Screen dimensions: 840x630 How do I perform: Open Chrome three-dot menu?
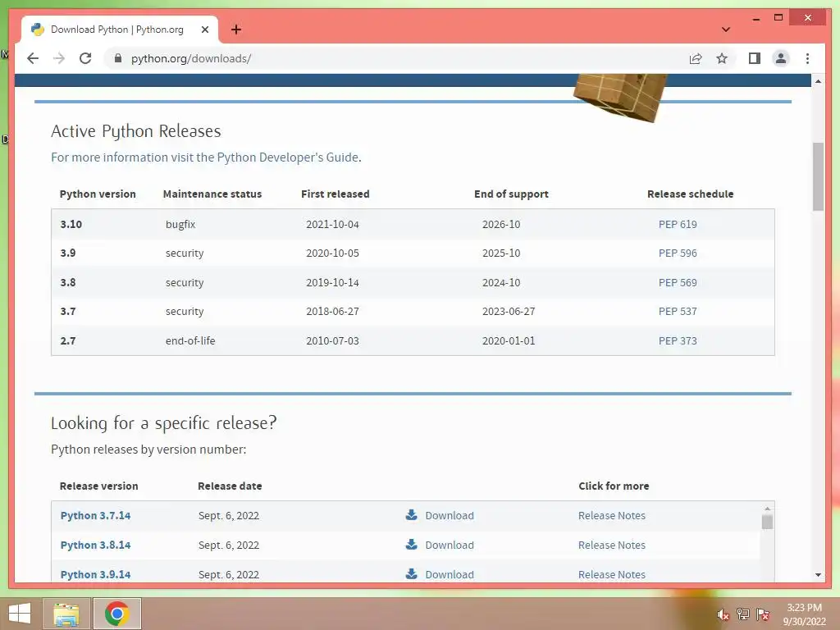[807, 58]
